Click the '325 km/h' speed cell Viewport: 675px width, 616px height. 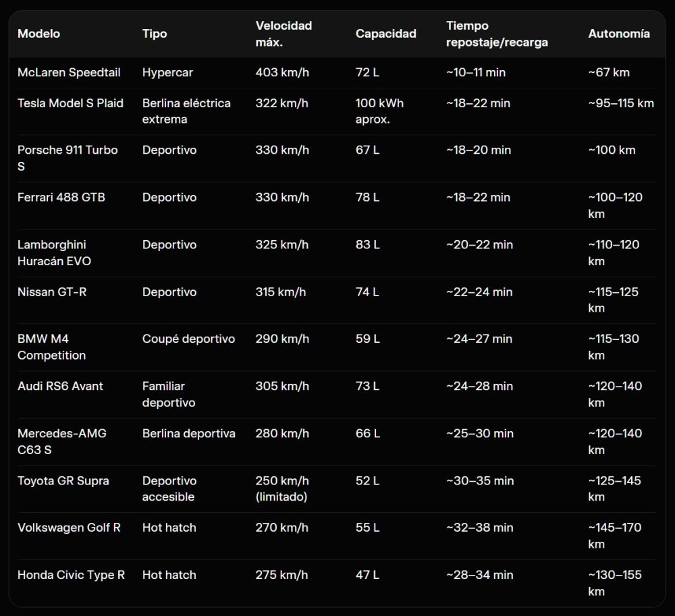[x=282, y=245]
